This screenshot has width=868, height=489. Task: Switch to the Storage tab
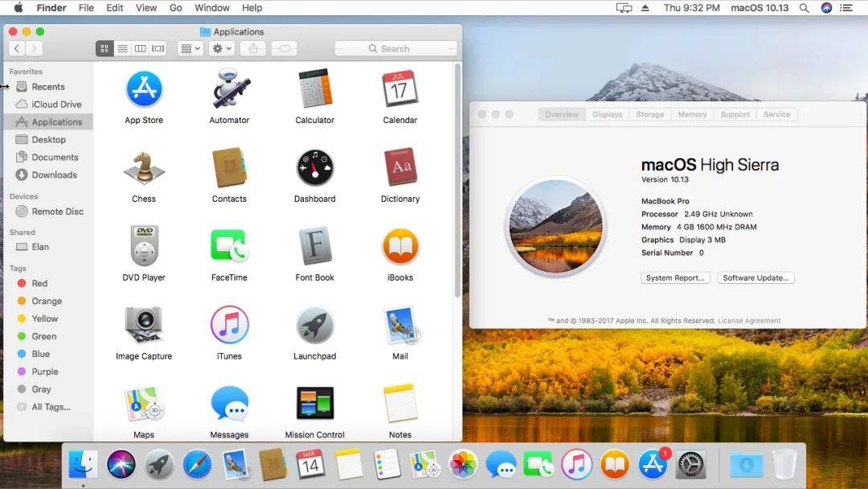(649, 114)
